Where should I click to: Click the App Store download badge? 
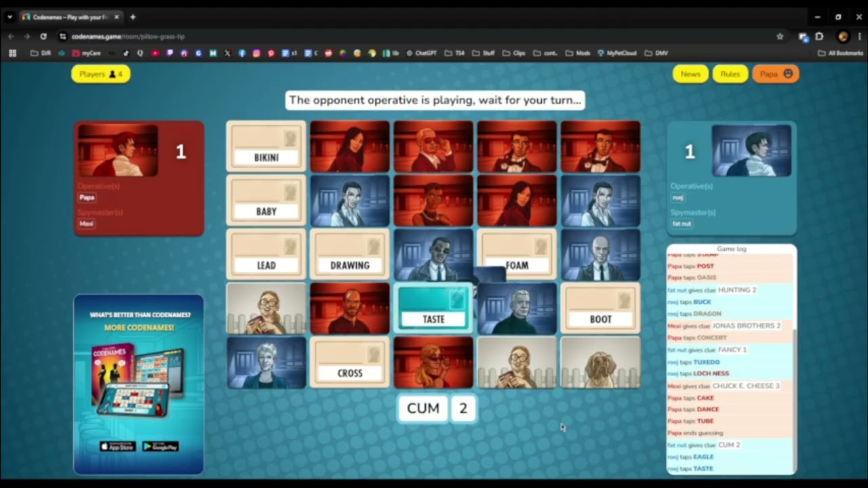118,446
